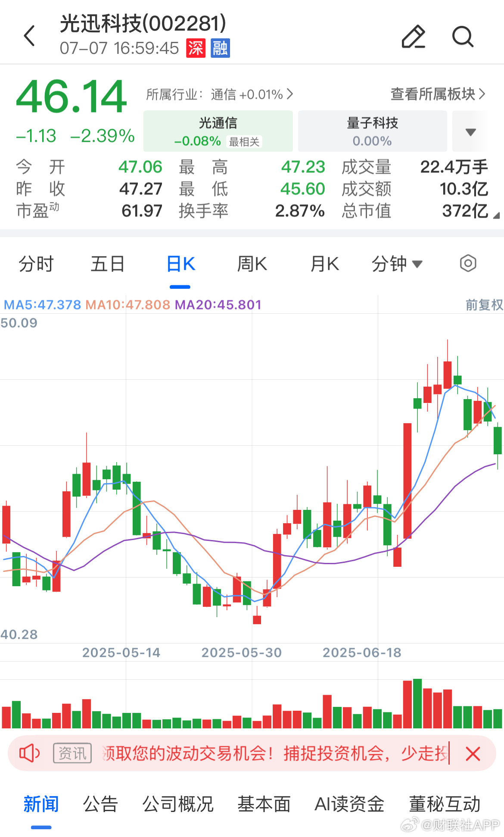Select the 光通信 sector card

218,131
